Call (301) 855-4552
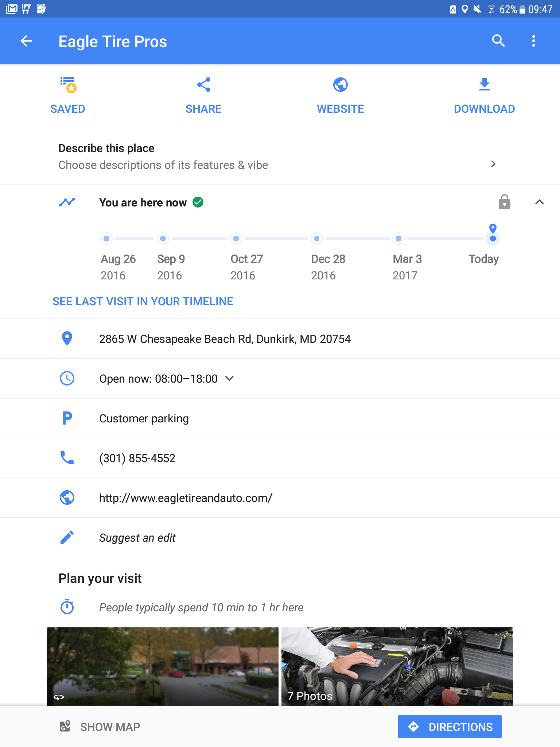 click(x=137, y=458)
